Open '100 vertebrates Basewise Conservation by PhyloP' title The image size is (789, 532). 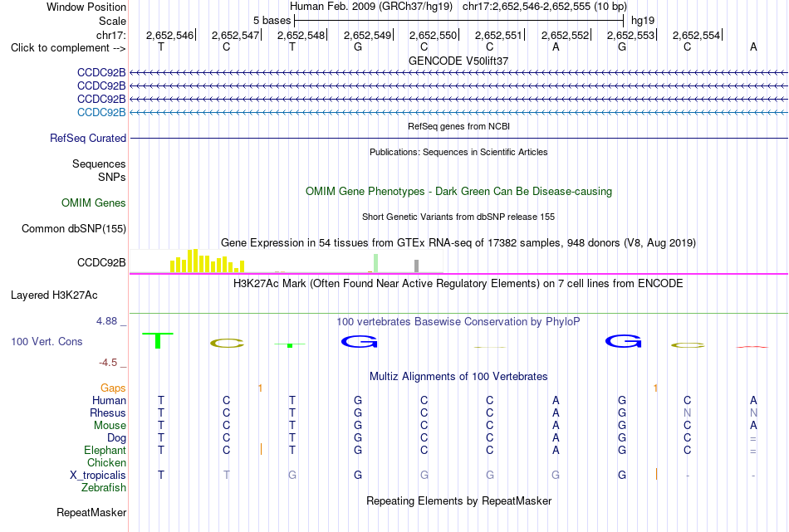[x=458, y=322]
